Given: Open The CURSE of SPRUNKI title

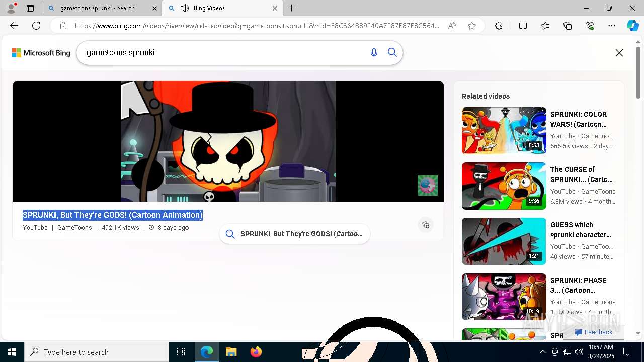Looking at the screenshot, I should (582, 174).
